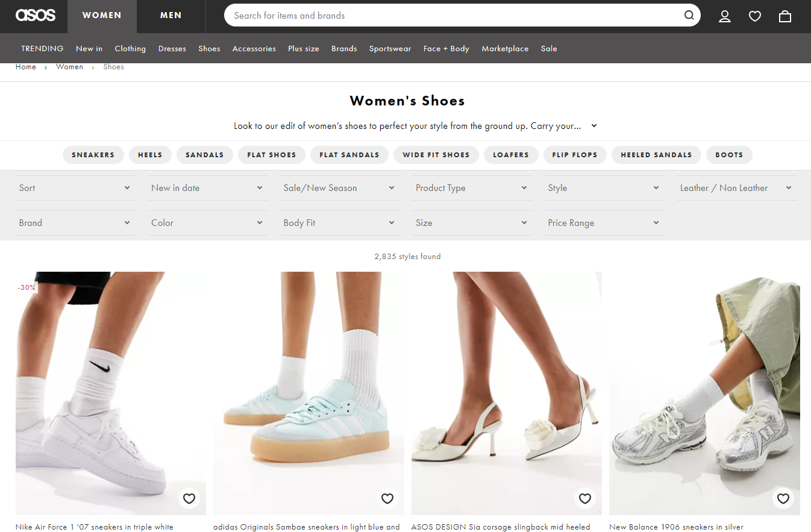Save adidas Sambae sneakers to favorites
This screenshot has height=532, width=811.
click(x=387, y=498)
